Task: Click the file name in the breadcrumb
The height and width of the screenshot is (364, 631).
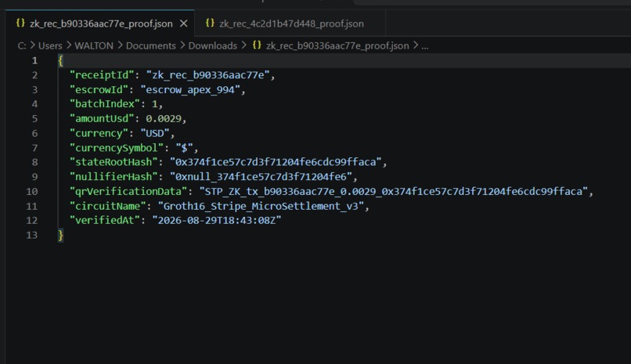Action: tap(337, 46)
